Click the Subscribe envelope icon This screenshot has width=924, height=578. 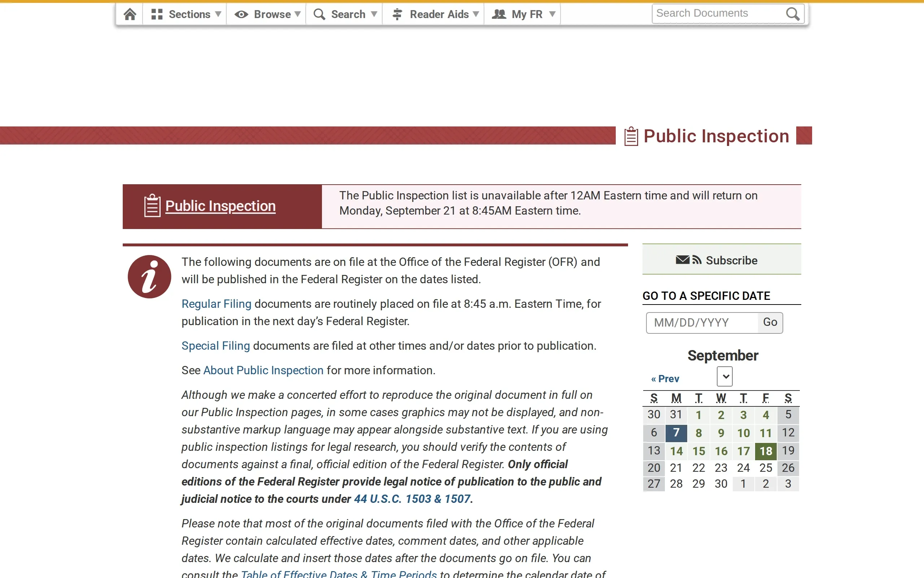(x=683, y=260)
